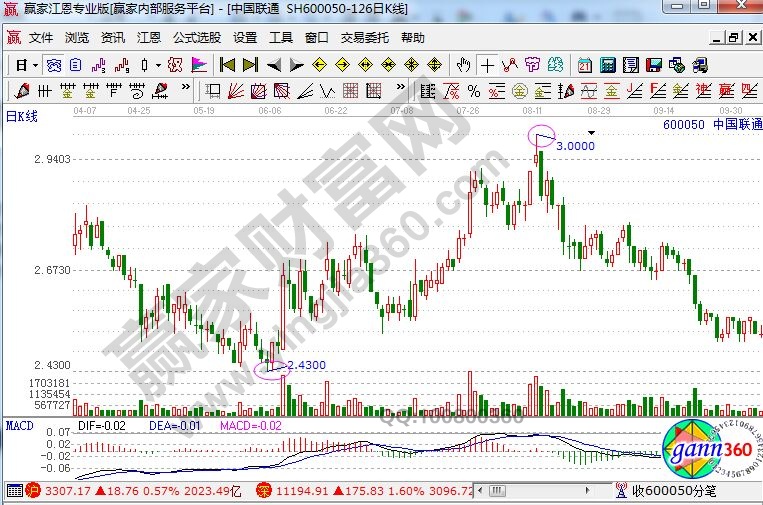Open the 日 period dropdown arrow

[x=35, y=65]
